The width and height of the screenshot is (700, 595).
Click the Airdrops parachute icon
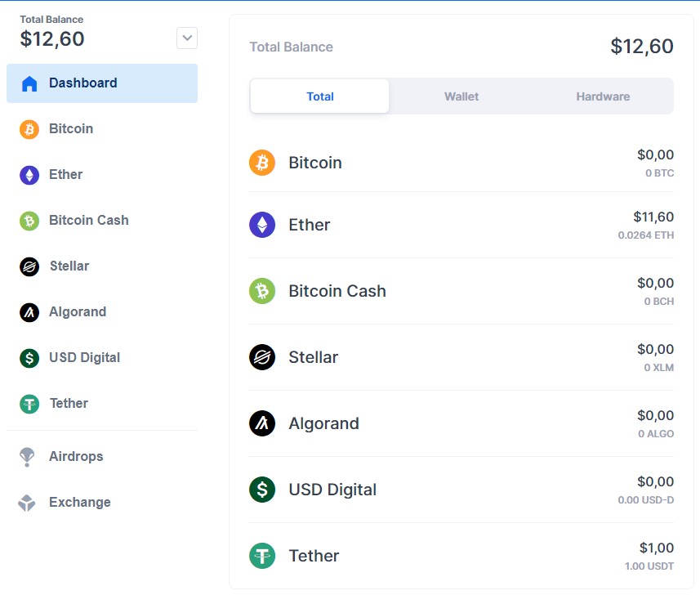(x=28, y=457)
